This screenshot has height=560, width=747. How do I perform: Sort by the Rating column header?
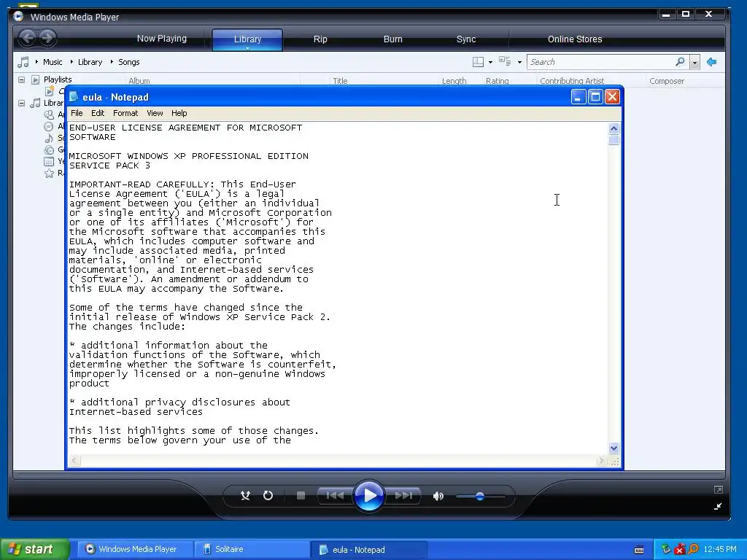[x=498, y=81]
